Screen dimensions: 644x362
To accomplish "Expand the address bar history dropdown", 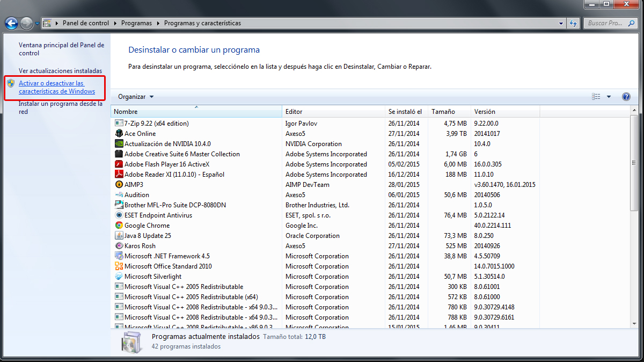I will pos(561,23).
